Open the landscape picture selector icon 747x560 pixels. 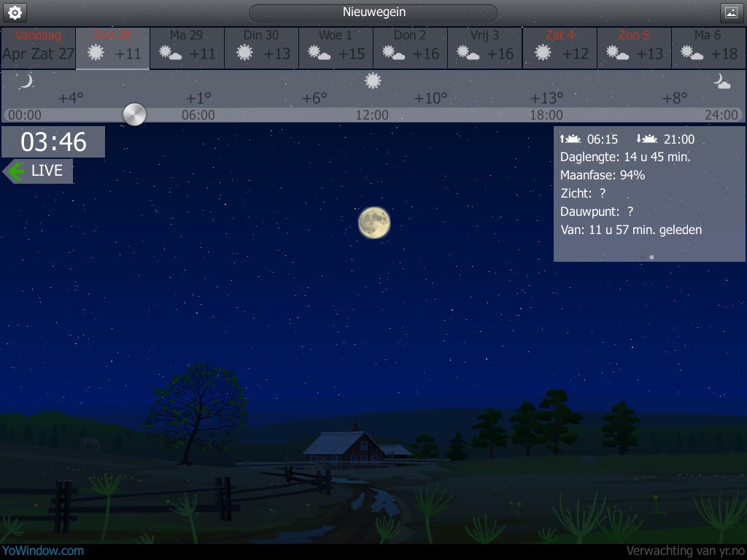point(731,12)
